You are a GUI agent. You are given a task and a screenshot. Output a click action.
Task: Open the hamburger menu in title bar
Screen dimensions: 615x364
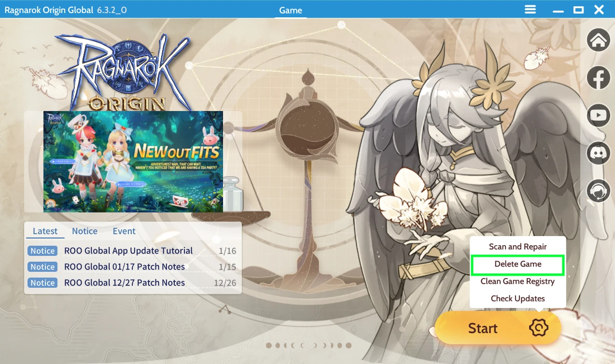coord(531,10)
